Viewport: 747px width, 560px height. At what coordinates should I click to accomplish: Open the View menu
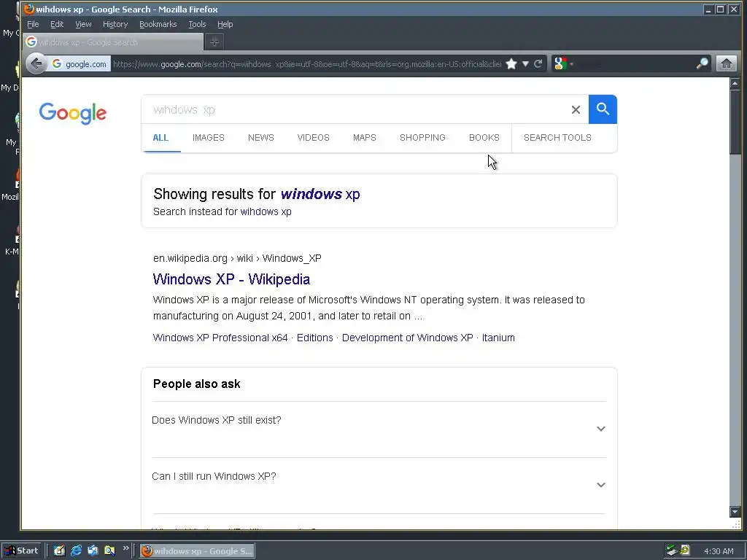[83, 24]
